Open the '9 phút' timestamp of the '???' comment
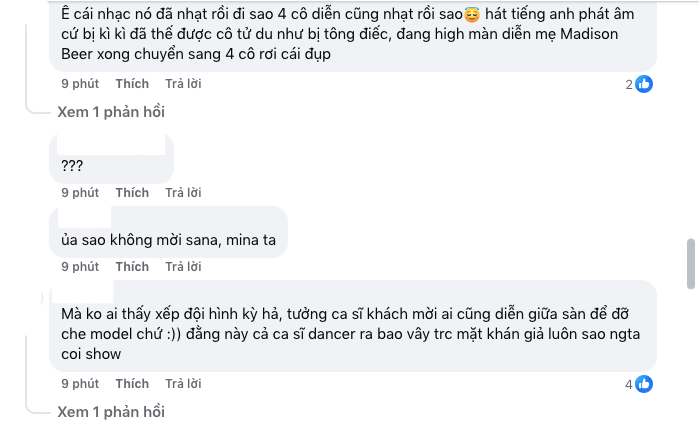 (80, 193)
